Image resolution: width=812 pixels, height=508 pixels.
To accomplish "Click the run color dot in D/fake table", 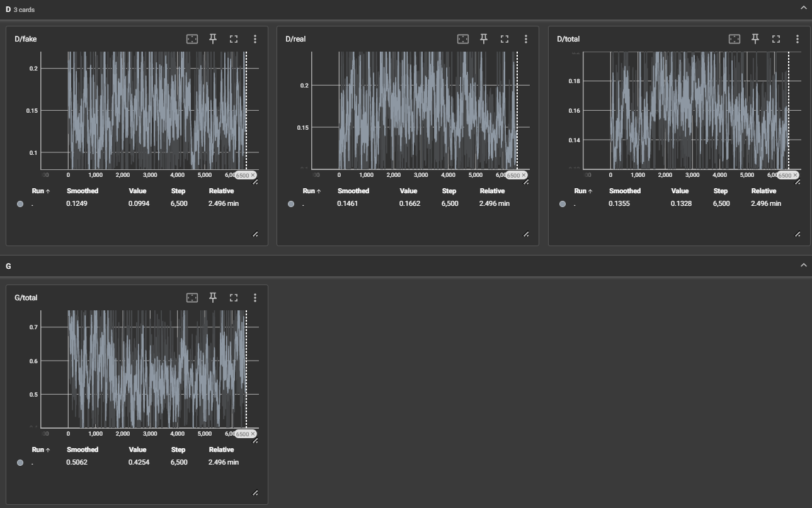I will [x=20, y=204].
